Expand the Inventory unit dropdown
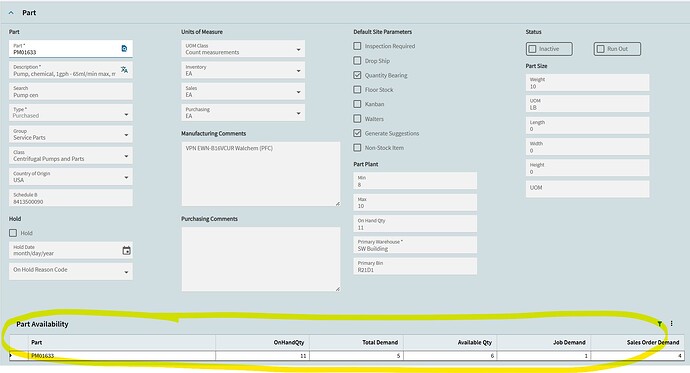 298,71
